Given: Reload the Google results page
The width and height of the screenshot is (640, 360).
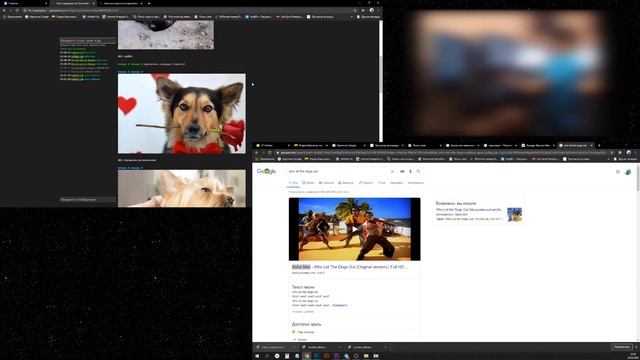Looking at the screenshot, I should tap(269, 153).
